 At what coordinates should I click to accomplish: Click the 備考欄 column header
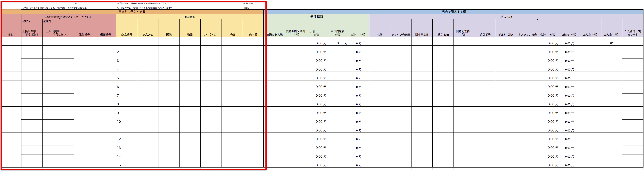pos(253,34)
